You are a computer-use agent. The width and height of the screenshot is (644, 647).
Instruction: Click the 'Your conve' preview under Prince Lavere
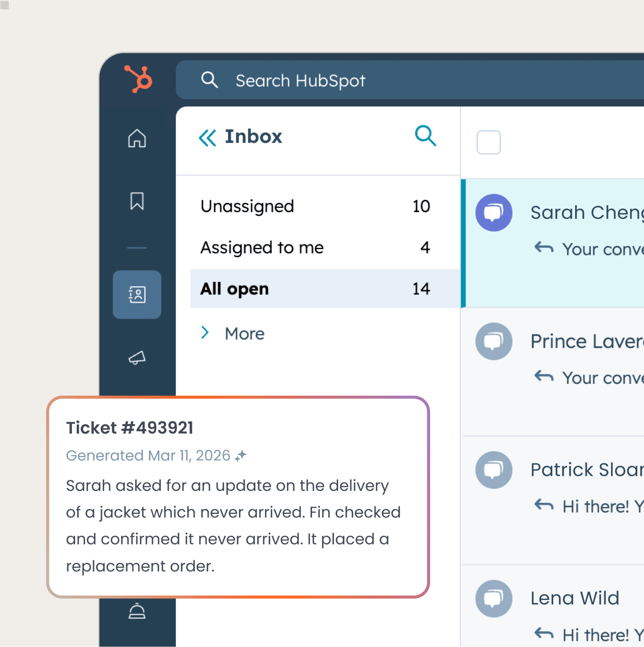coord(603,378)
